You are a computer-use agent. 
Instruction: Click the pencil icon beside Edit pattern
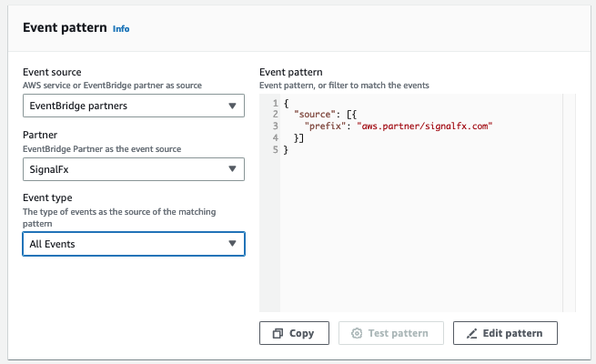[x=471, y=333]
